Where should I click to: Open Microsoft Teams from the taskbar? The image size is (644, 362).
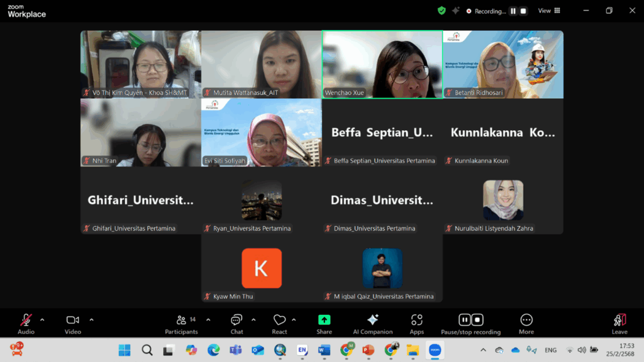coord(235,350)
